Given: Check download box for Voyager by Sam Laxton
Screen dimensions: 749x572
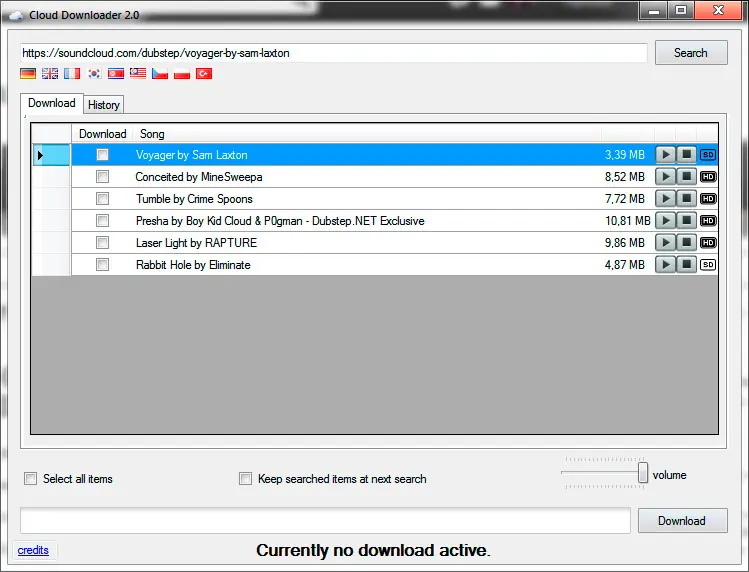Looking at the screenshot, I should click(102, 154).
